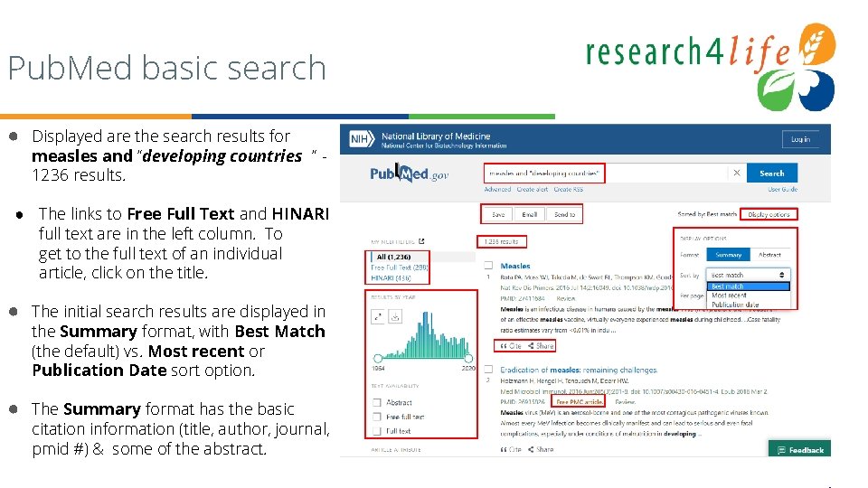
Task: Click the blue Search button
Action: [x=771, y=174]
